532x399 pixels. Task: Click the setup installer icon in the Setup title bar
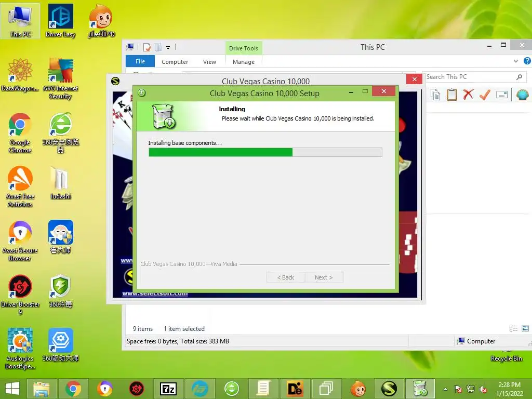pos(141,92)
